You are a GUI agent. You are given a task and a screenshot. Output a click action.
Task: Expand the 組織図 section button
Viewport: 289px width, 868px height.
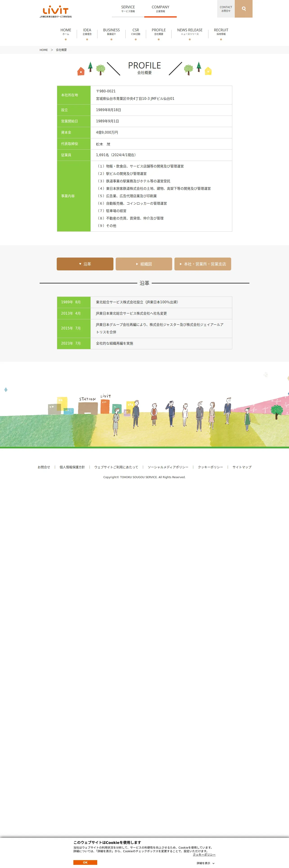point(144,264)
